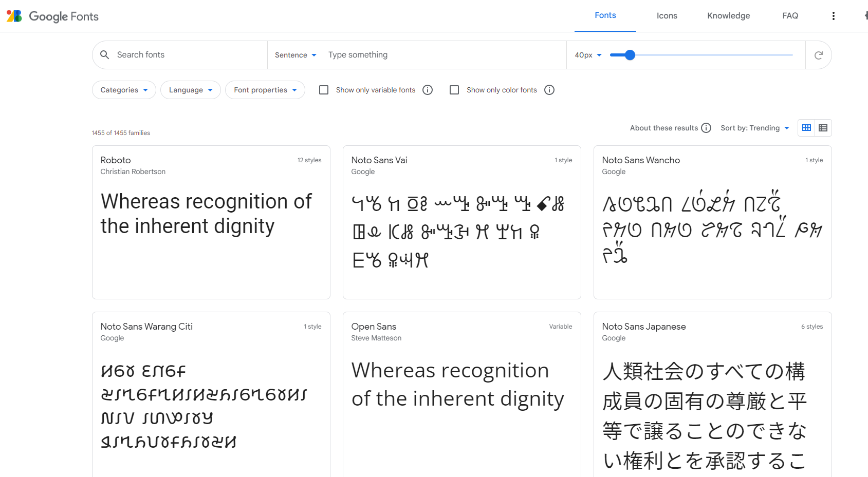Go to the Icons tab
Screen dimensions: 868x477
(x=667, y=16)
